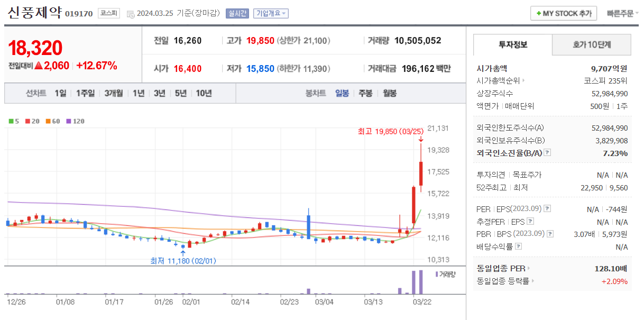
Task: Click the stock code 019170
Action: coord(79,14)
